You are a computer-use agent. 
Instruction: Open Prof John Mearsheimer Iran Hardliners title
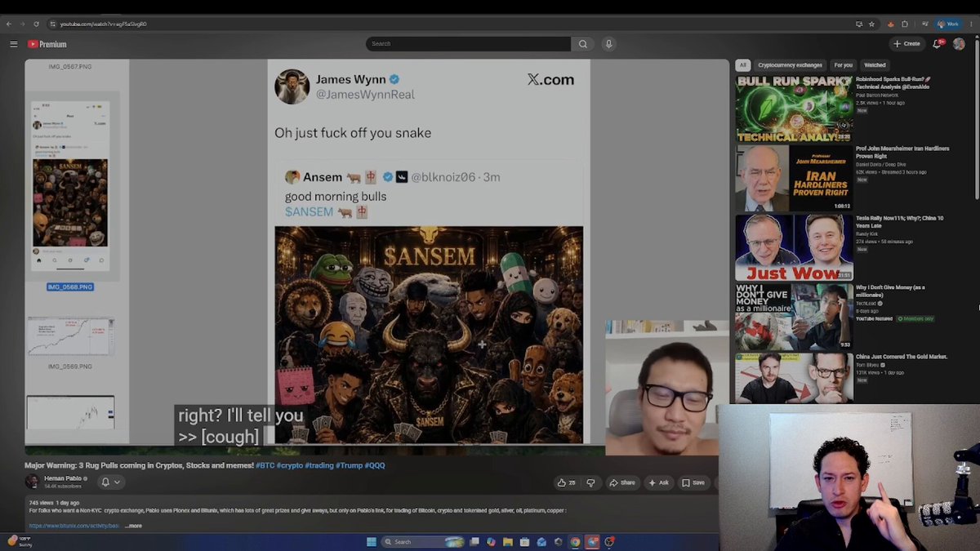[x=902, y=152]
